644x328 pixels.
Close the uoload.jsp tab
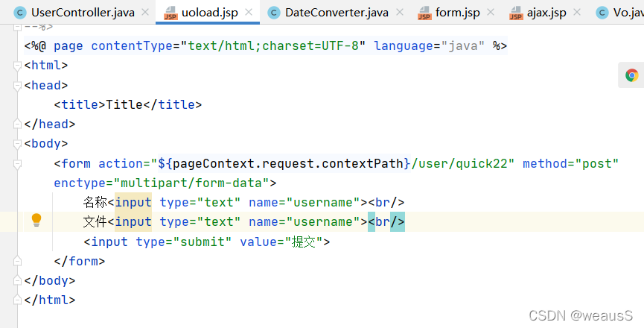(249, 13)
